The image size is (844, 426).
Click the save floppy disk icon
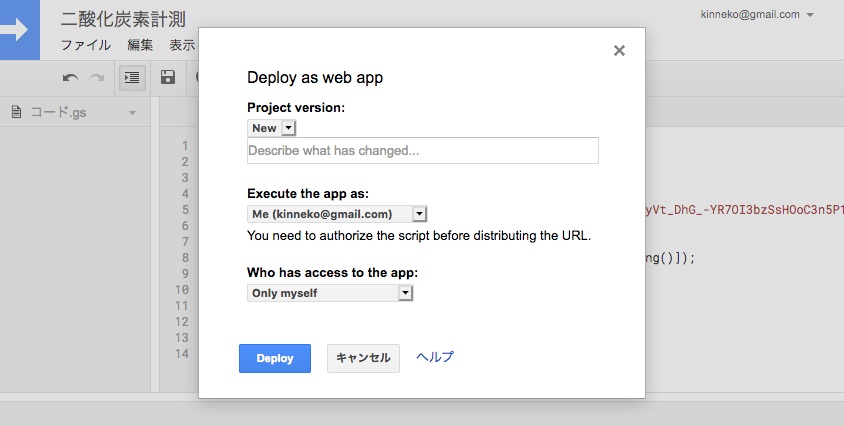click(x=168, y=77)
